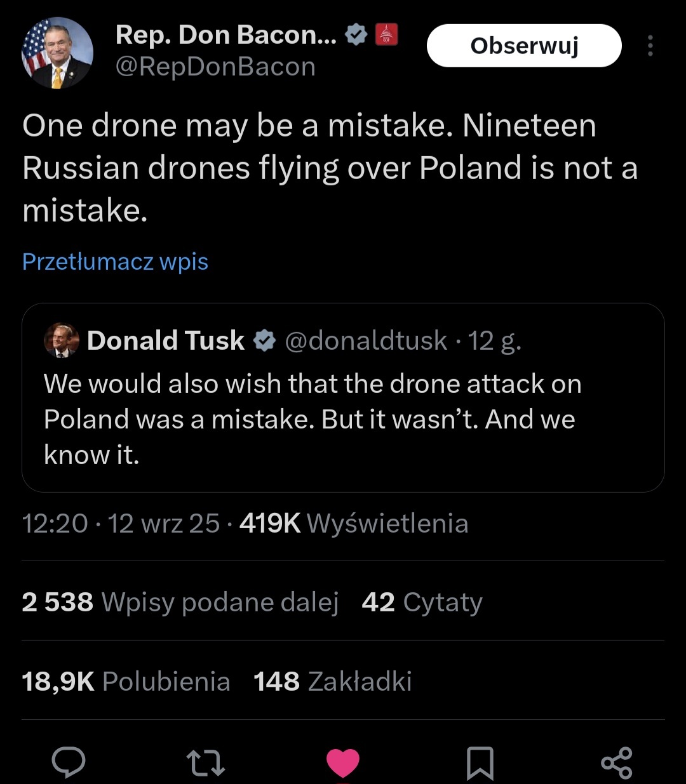Click Przetłumacz wpis translate link
Viewport: 686px width, 784px height.
click(115, 262)
